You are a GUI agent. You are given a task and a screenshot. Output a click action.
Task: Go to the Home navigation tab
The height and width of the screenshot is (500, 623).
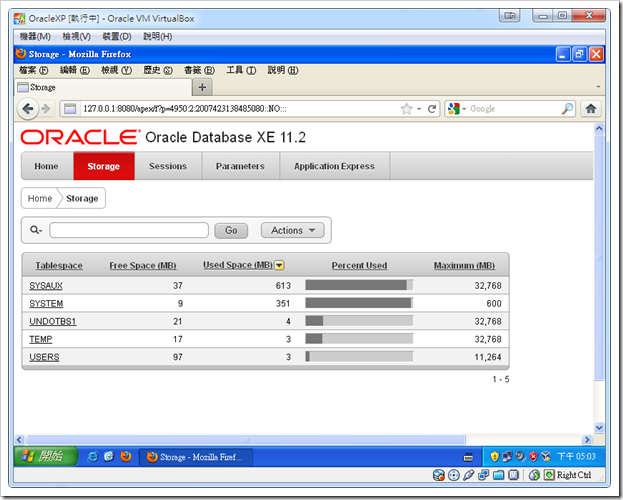pyautogui.click(x=46, y=166)
